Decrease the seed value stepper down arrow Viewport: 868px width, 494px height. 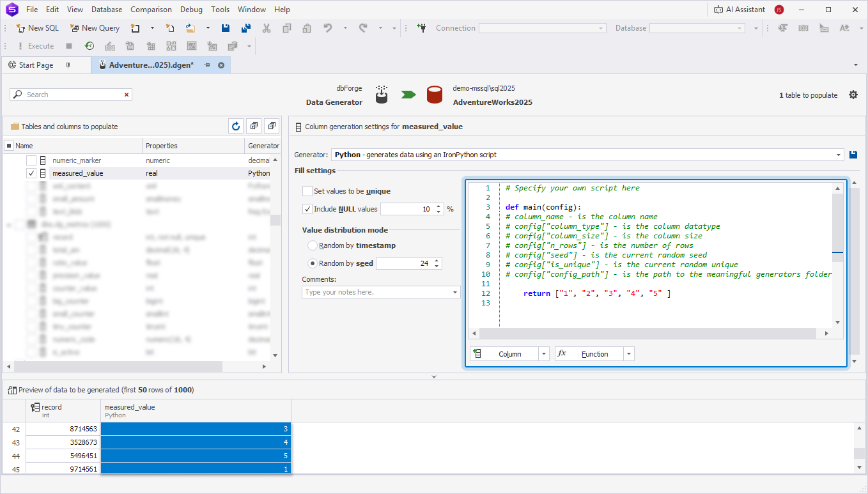click(437, 266)
